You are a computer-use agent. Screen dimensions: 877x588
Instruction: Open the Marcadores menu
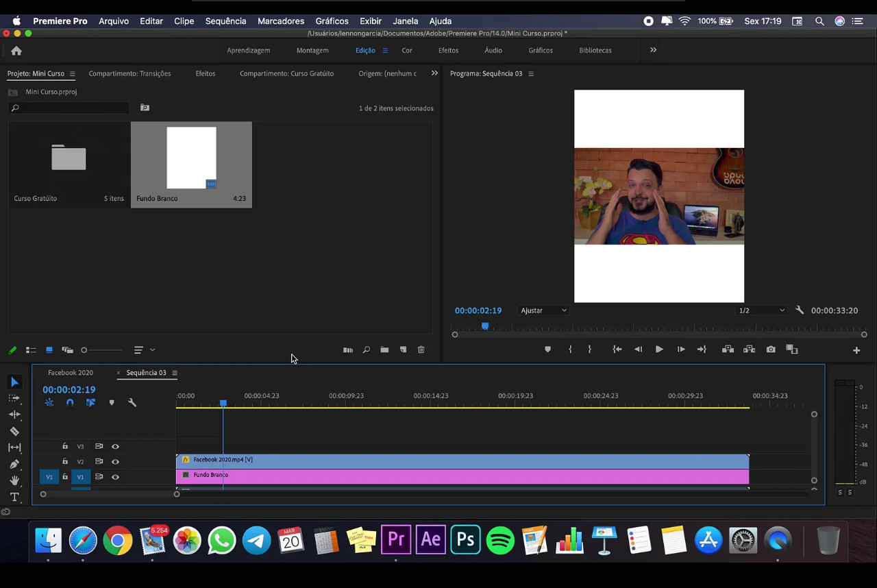tap(281, 21)
